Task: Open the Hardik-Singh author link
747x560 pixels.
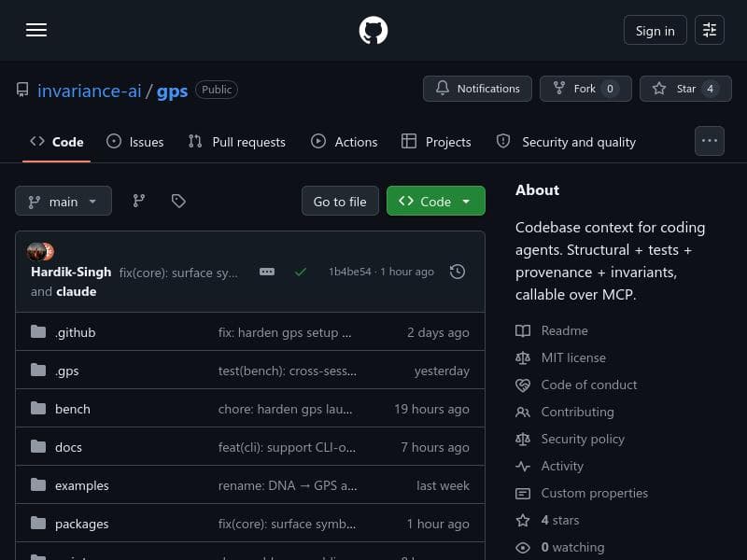Action: 71,272
